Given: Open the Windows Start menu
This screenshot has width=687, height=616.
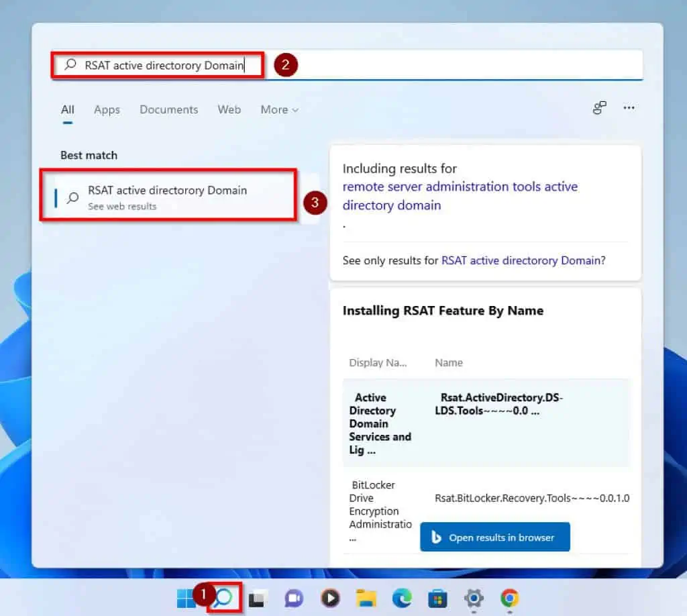Looking at the screenshot, I should [186, 598].
